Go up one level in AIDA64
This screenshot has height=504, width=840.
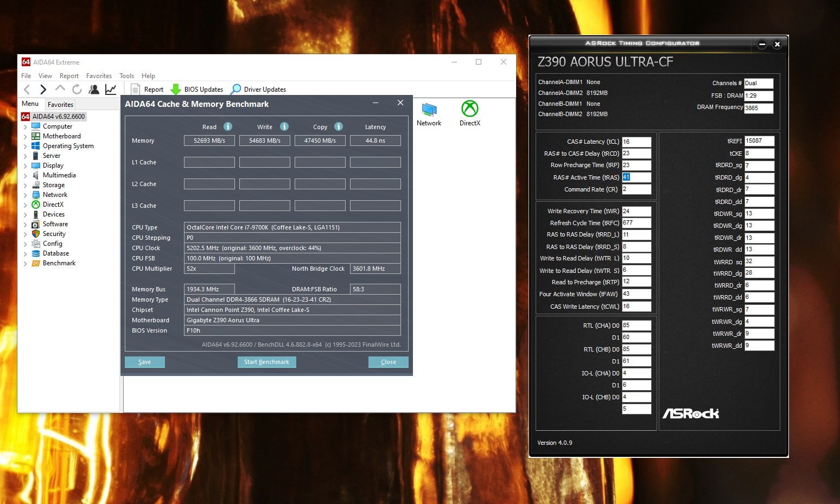pos(60,88)
